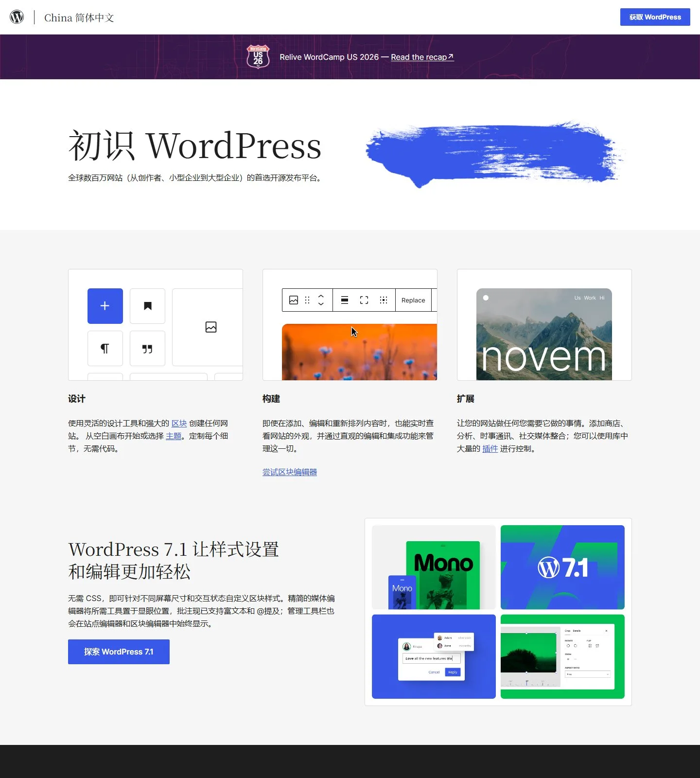Click the WordCamp US 26 badge icon
The image size is (700, 778).
pos(258,56)
